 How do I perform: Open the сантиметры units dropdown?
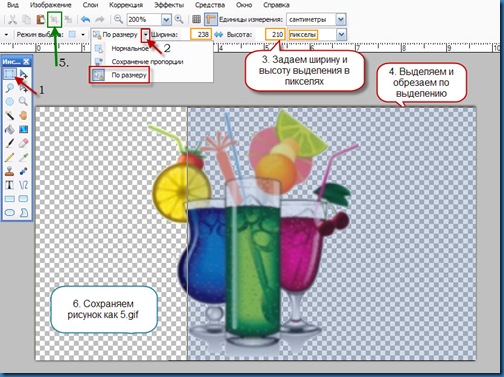click(341, 19)
